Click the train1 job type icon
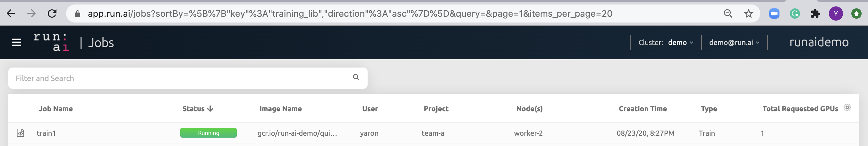 pyautogui.click(x=21, y=133)
